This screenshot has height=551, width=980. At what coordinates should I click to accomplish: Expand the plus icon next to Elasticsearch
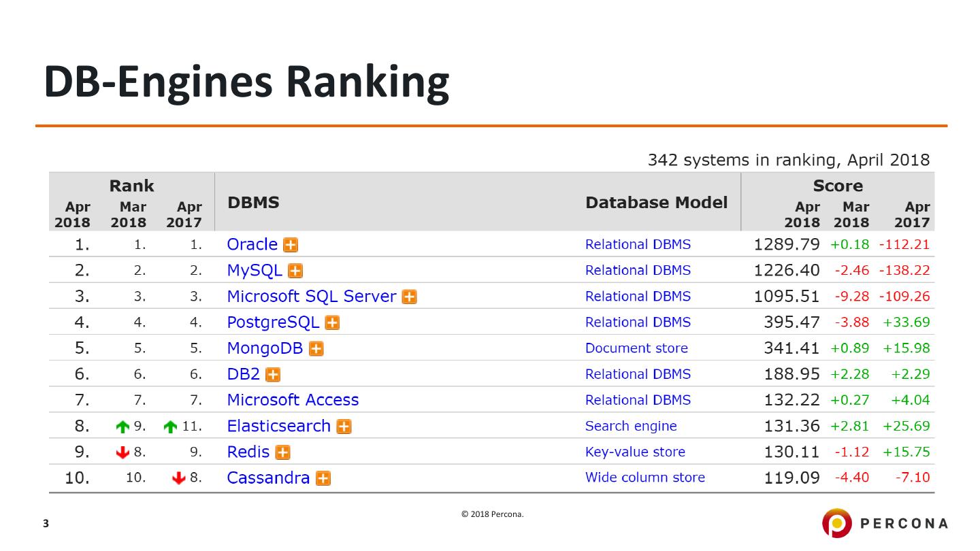(x=344, y=427)
